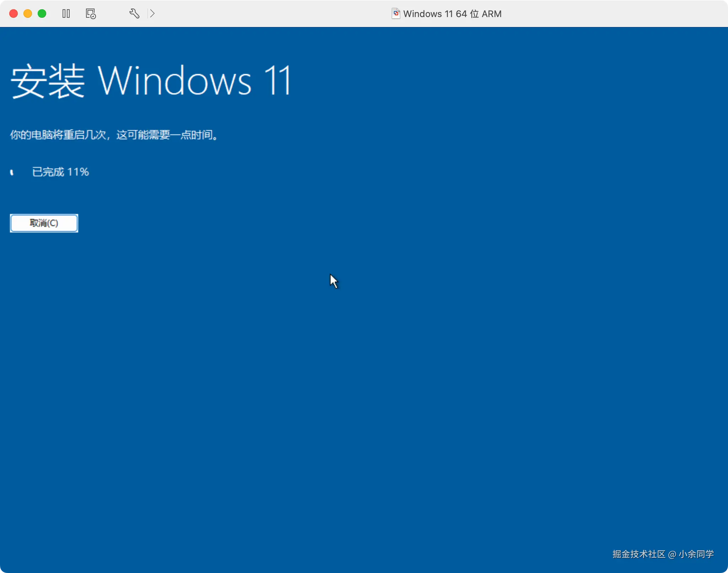The height and width of the screenshot is (573, 728).
Task: Click the blank title bar area at right
Action: point(622,14)
